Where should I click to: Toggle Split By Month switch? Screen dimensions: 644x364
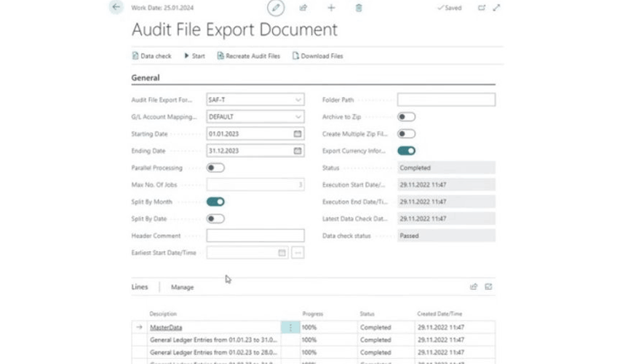pos(215,202)
